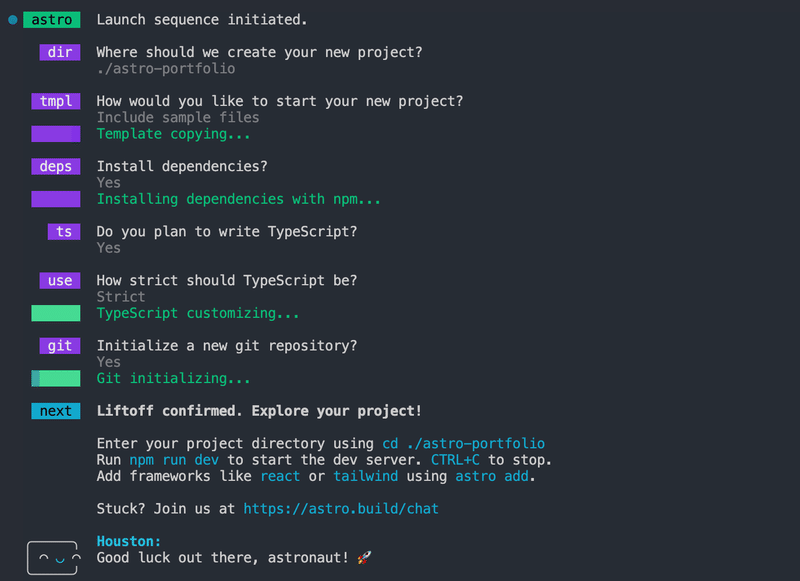The width and height of the screenshot is (800, 581).
Task: Click the green astro badge
Action: pyautogui.click(x=52, y=20)
